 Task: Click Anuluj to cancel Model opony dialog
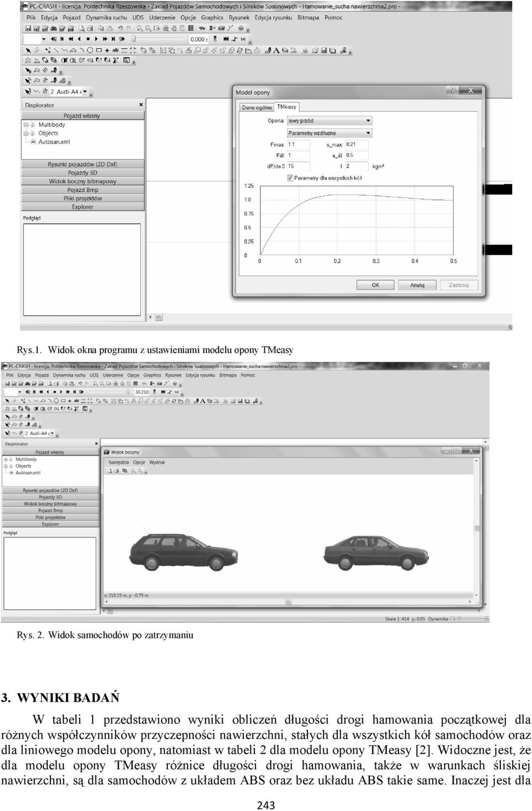[417, 285]
